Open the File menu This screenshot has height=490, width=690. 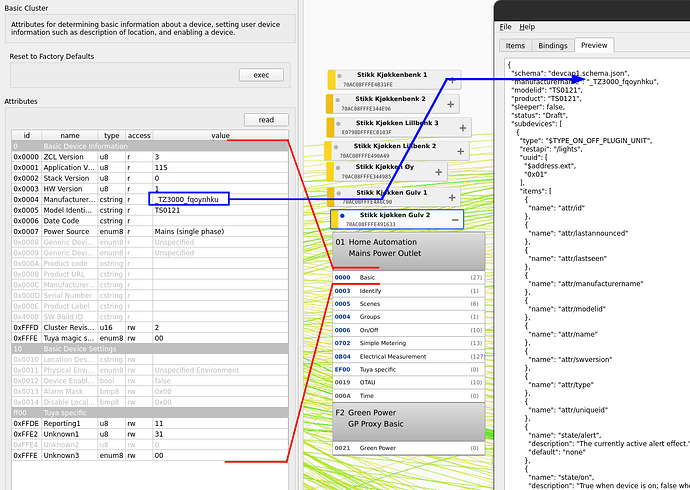point(505,27)
